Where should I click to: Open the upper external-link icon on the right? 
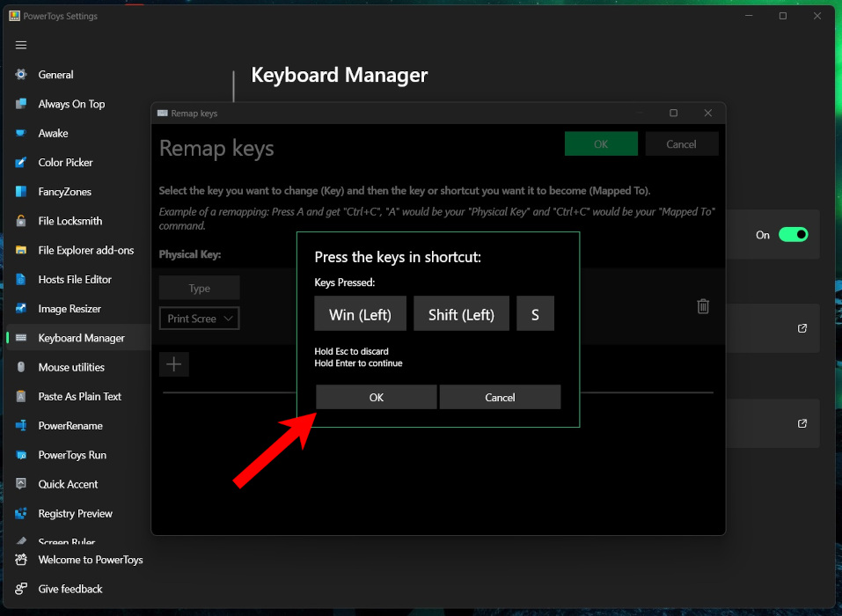[802, 328]
